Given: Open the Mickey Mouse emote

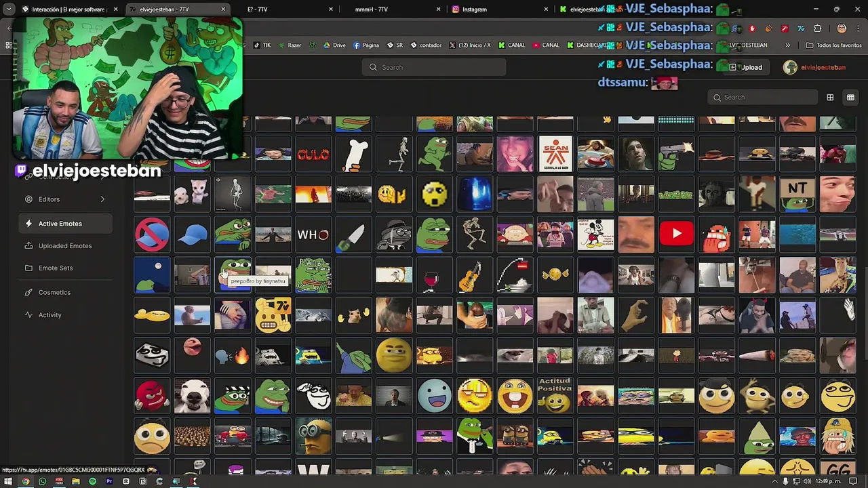Looking at the screenshot, I should [x=595, y=235].
